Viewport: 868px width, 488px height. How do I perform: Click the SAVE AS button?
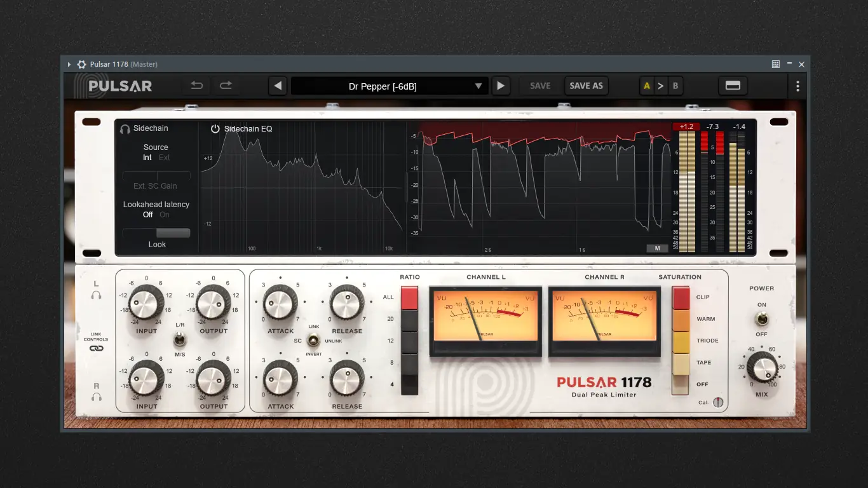586,85
